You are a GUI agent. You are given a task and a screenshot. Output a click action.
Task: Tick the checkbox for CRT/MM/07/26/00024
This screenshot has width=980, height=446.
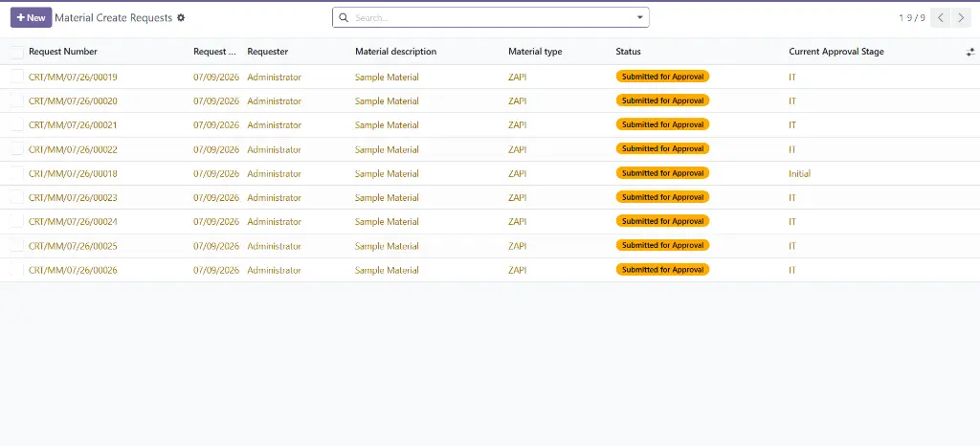(17, 221)
